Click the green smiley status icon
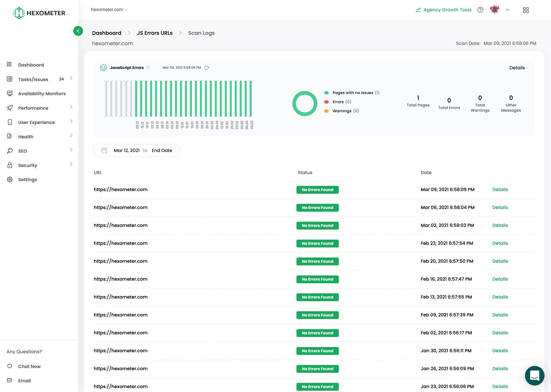 click(103, 68)
